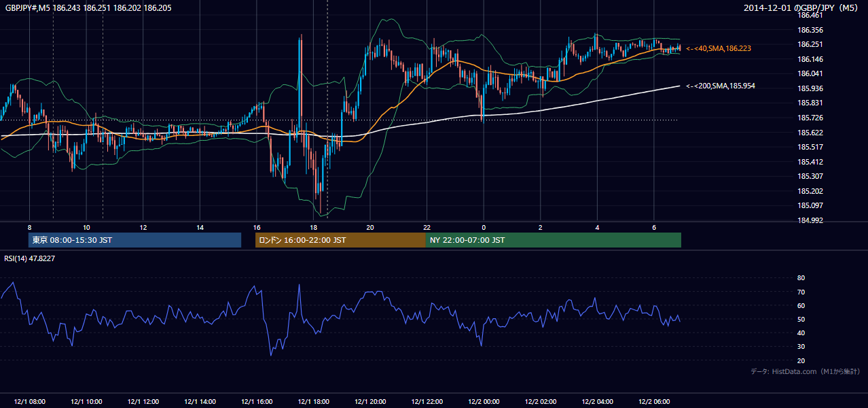868x408 pixels.
Task: Click price axis value 185.307
Action: point(811,176)
